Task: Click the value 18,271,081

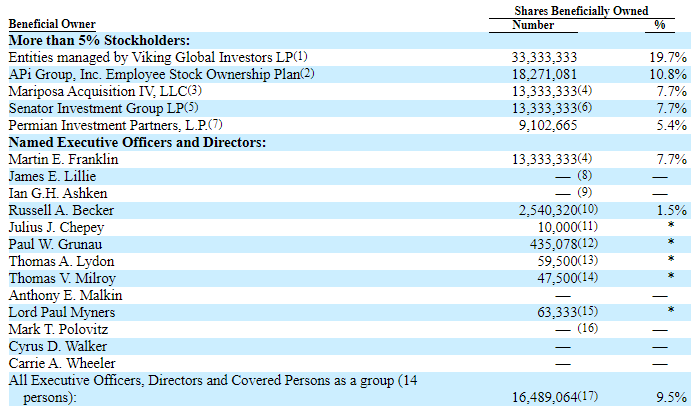Action: pos(544,74)
